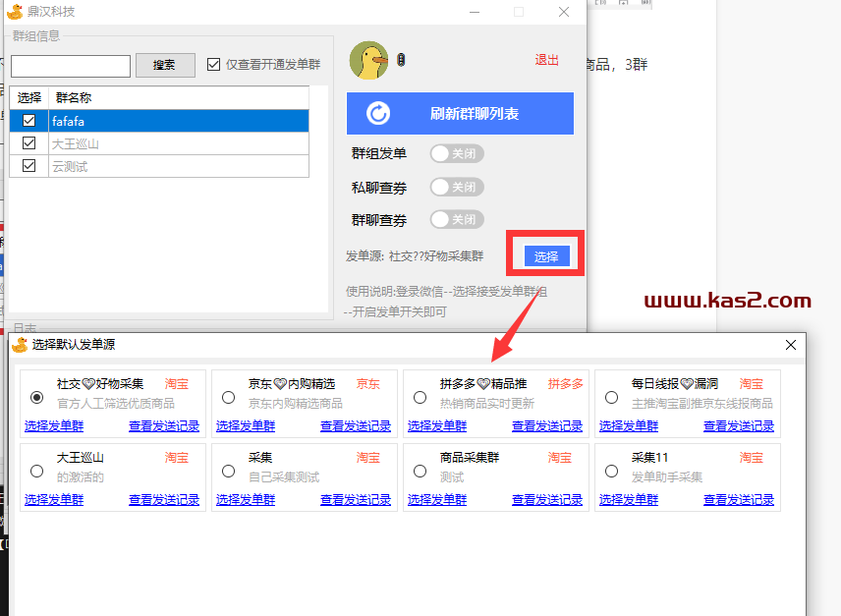
Task: Select the 社交好物采集 source radio button
Action: 37,397
